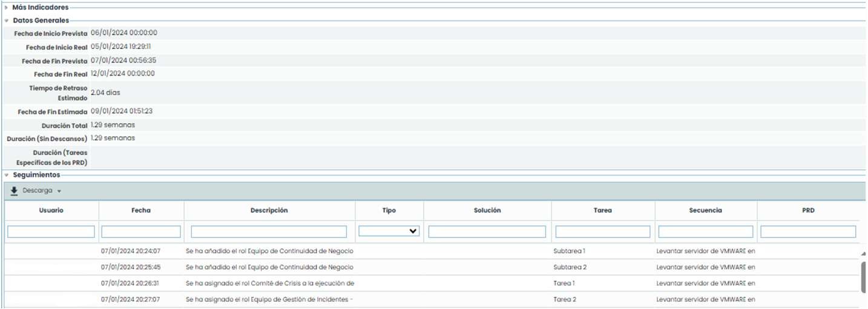Select the Subtarea 1 row entry
Image resolution: width=868 pixels, height=309 pixels.
[569, 250]
